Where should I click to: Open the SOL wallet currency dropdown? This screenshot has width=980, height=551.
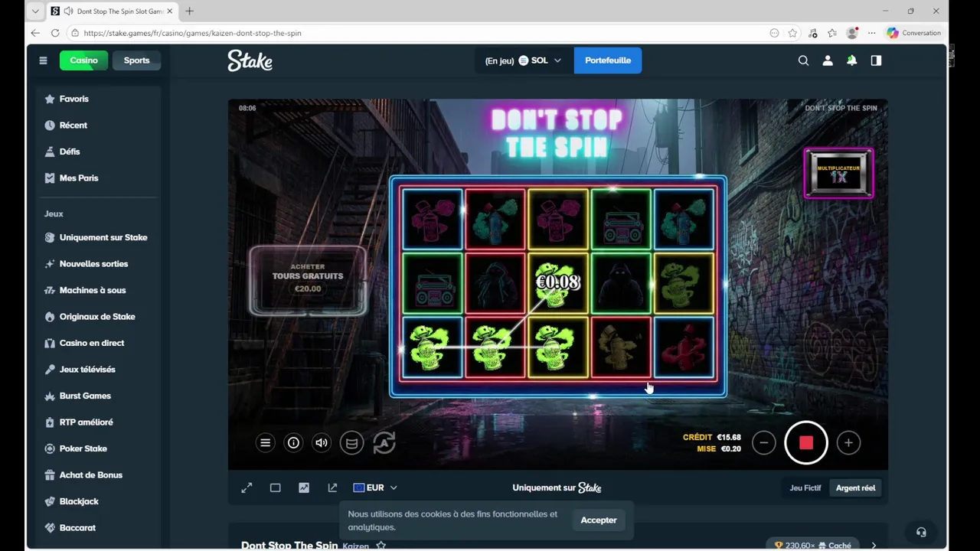pyautogui.click(x=524, y=60)
